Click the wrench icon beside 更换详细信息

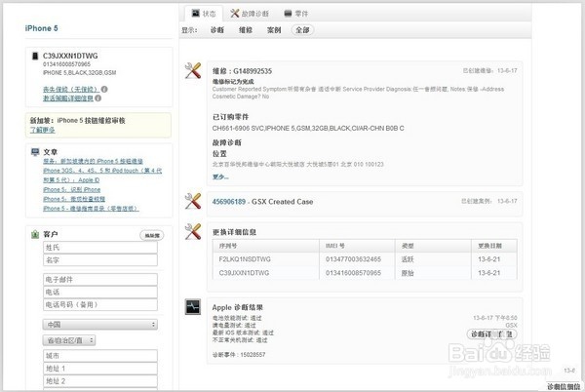(193, 231)
